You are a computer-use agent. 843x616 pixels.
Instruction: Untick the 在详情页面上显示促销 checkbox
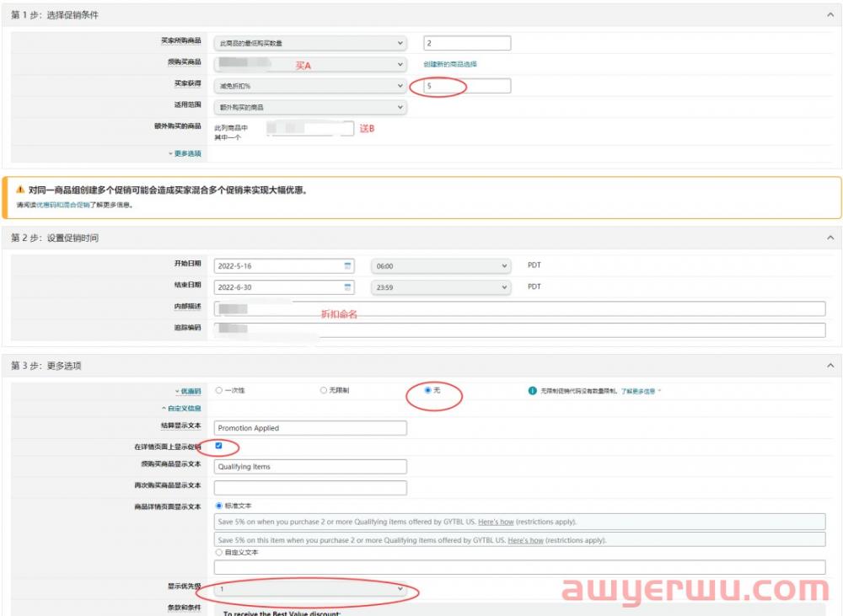(x=218, y=446)
